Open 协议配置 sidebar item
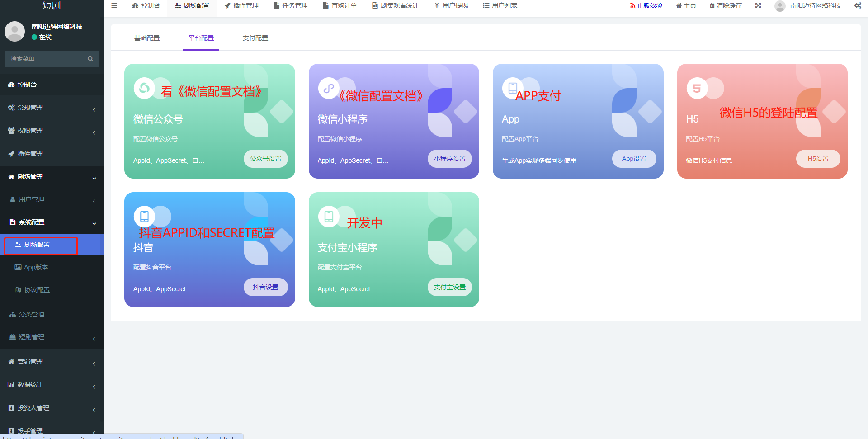The image size is (868, 439). (52, 290)
